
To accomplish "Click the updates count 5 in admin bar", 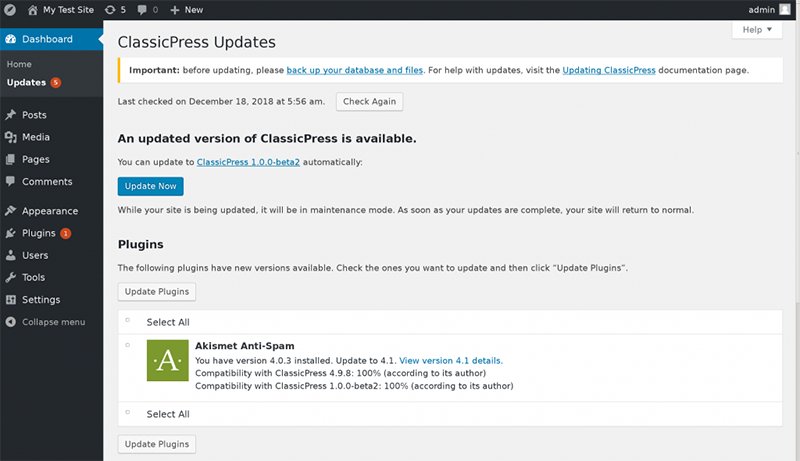I will tap(123, 10).
